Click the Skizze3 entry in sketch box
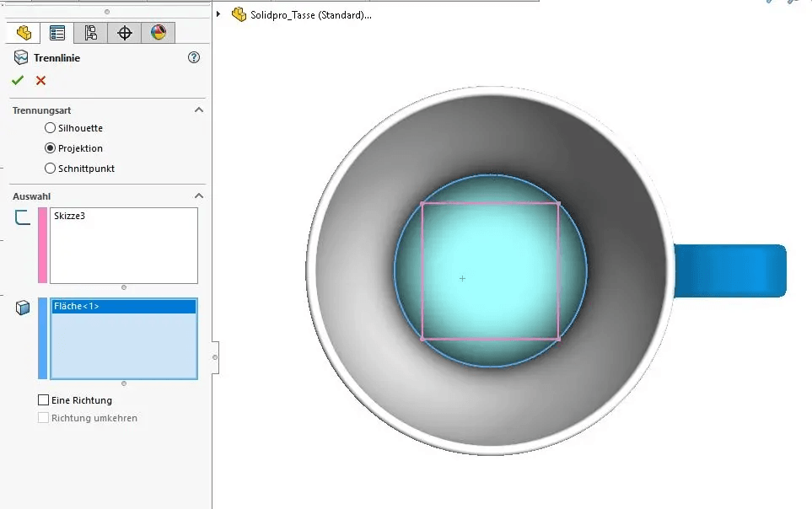 [71, 217]
